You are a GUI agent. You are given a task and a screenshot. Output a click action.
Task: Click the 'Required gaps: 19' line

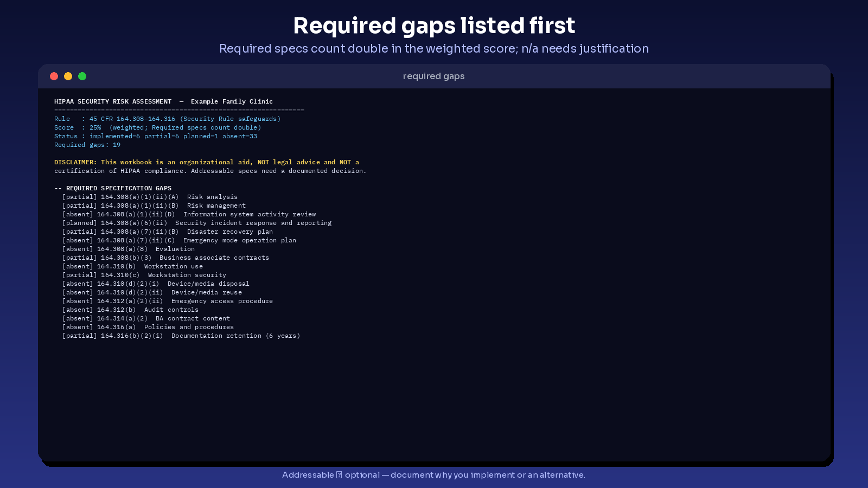pyautogui.click(x=87, y=145)
